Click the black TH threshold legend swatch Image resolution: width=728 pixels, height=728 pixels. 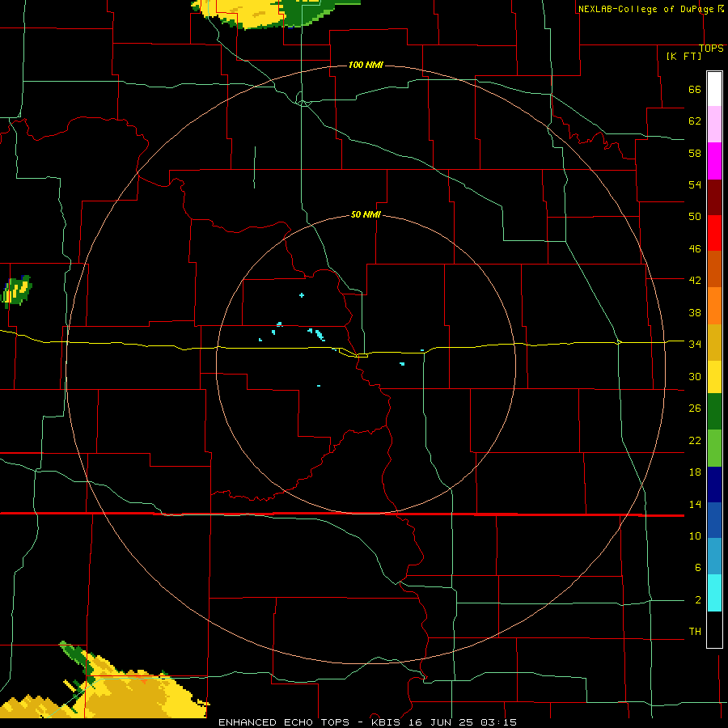point(714,629)
